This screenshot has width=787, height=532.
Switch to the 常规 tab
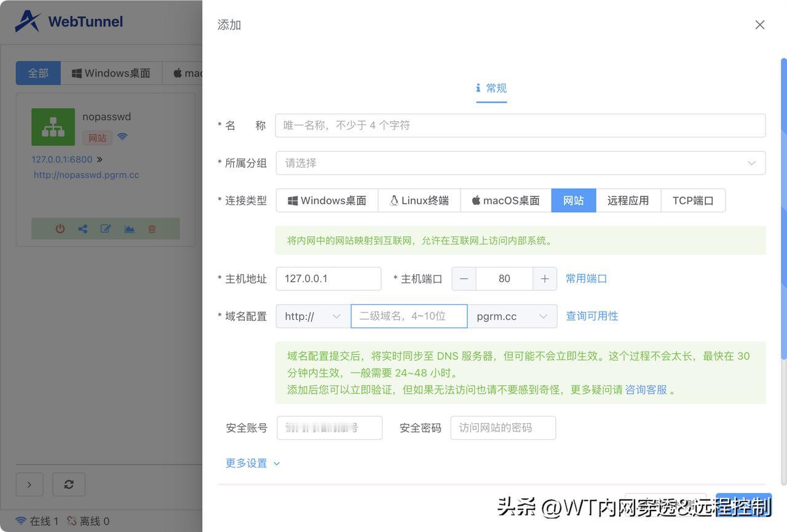[x=491, y=88]
